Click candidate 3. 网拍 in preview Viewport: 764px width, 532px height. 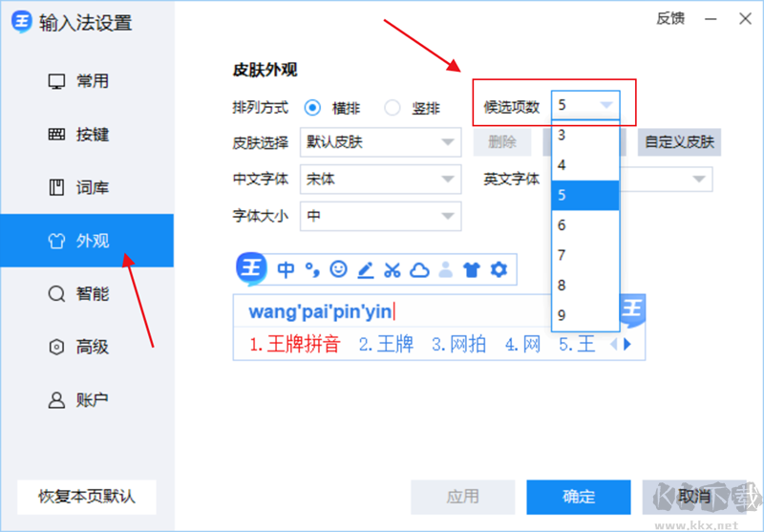[459, 345]
